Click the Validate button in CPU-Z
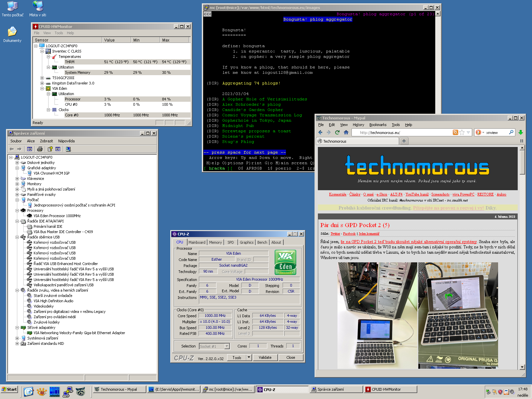 [265, 357]
